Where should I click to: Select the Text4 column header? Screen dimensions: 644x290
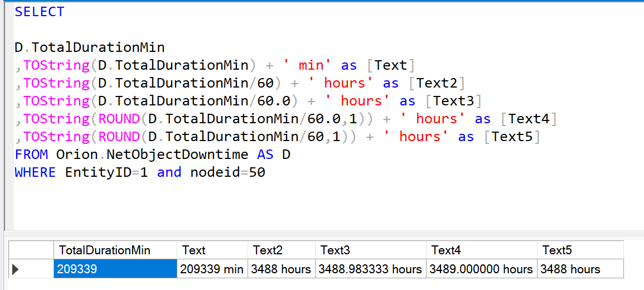481,250
